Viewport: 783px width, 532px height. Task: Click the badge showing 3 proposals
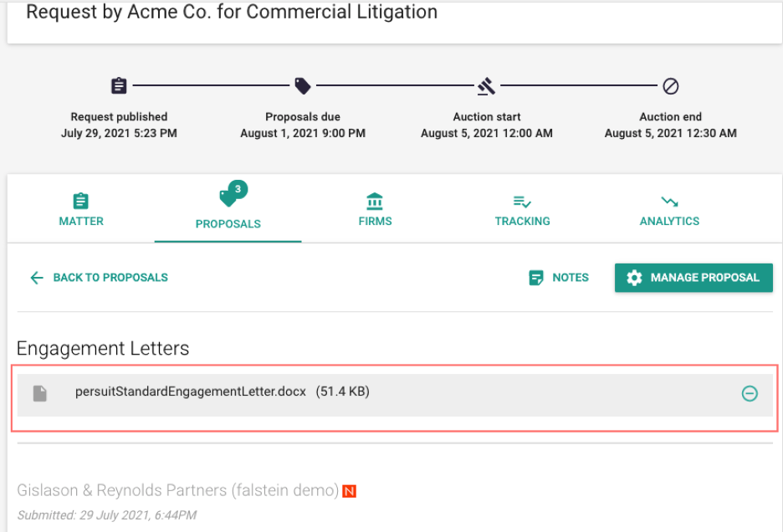tap(238, 189)
